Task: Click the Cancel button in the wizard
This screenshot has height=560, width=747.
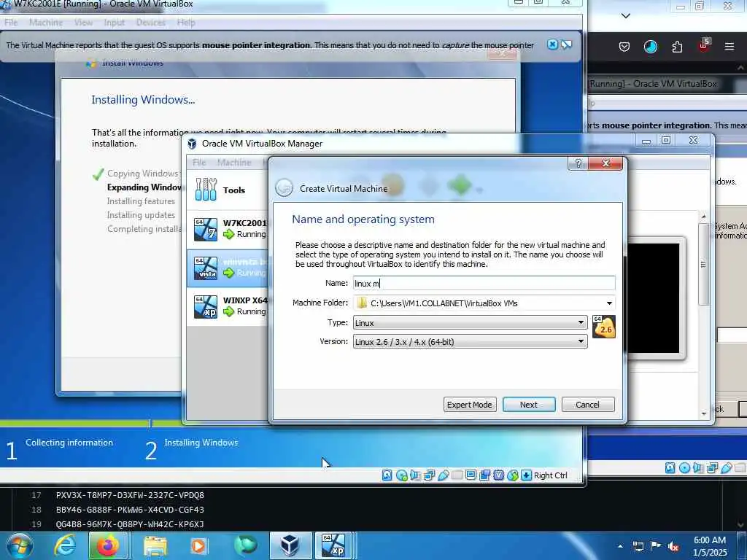Action: 588,404
